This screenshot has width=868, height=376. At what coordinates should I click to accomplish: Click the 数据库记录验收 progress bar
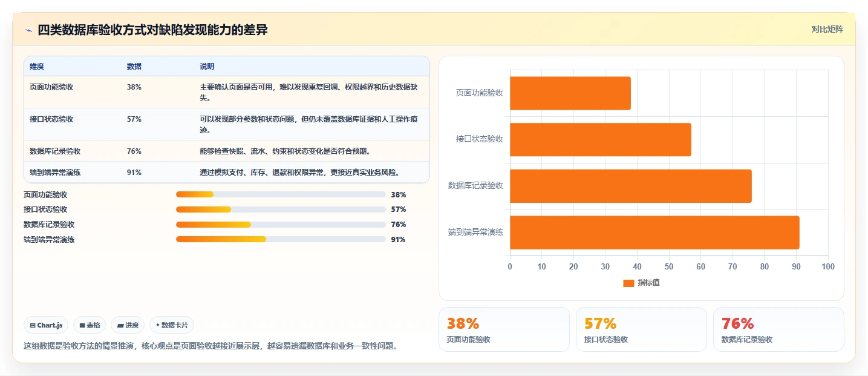pos(281,225)
